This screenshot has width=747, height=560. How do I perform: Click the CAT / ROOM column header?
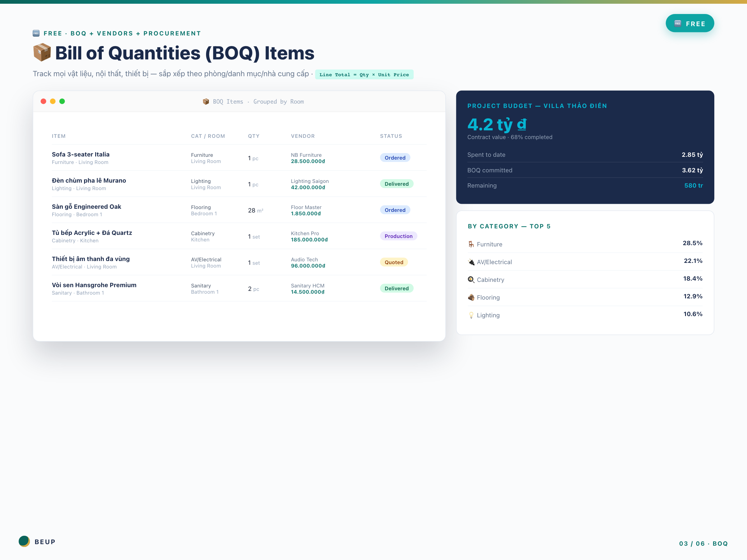(x=208, y=136)
